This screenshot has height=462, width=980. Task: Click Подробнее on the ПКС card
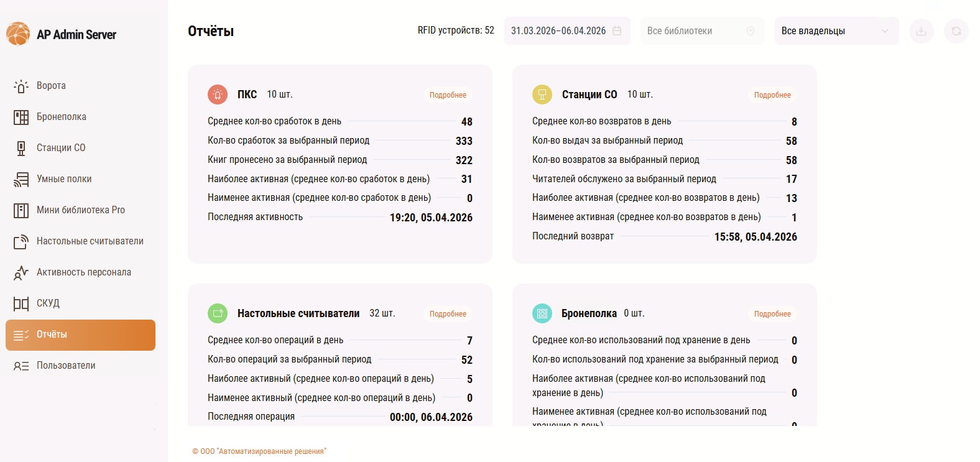coord(448,95)
